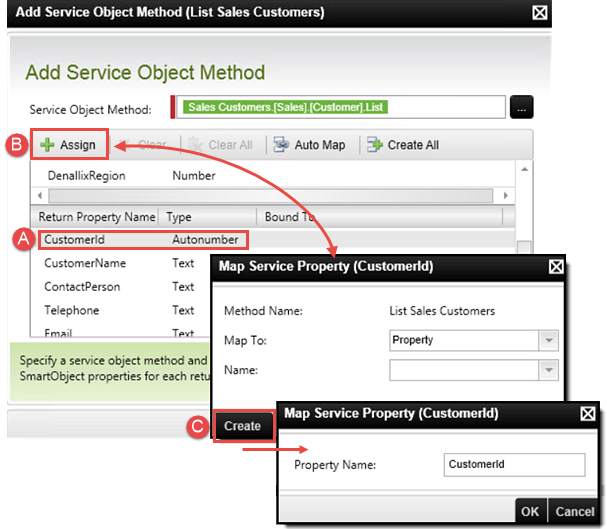
Task: Click the Property Name text field
Action: pyautogui.click(x=514, y=465)
